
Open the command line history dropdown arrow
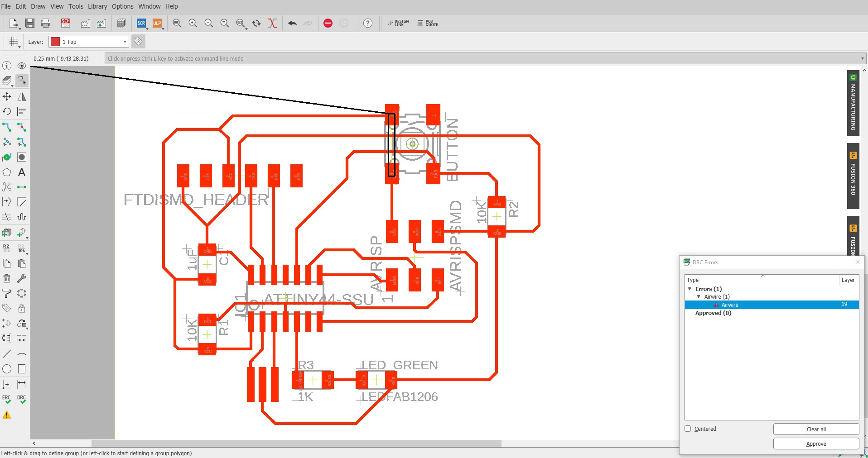pyautogui.click(x=862, y=58)
